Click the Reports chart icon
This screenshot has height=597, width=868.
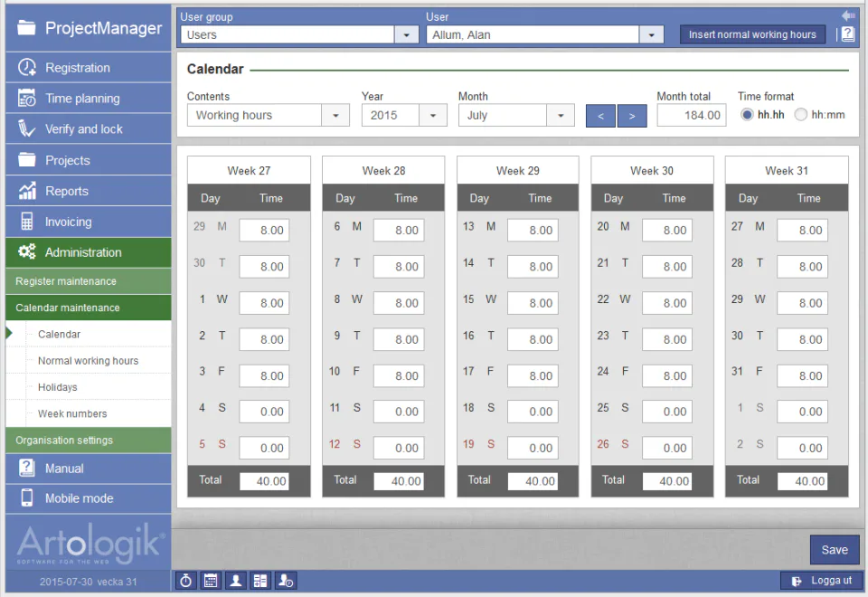point(26,191)
